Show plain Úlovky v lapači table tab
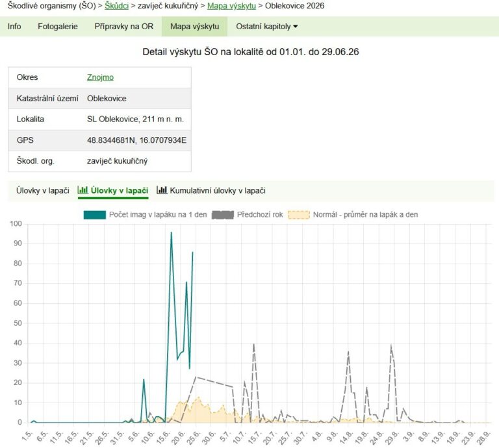Image resolution: width=499 pixels, height=448 pixels. click(x=43, y=190)
